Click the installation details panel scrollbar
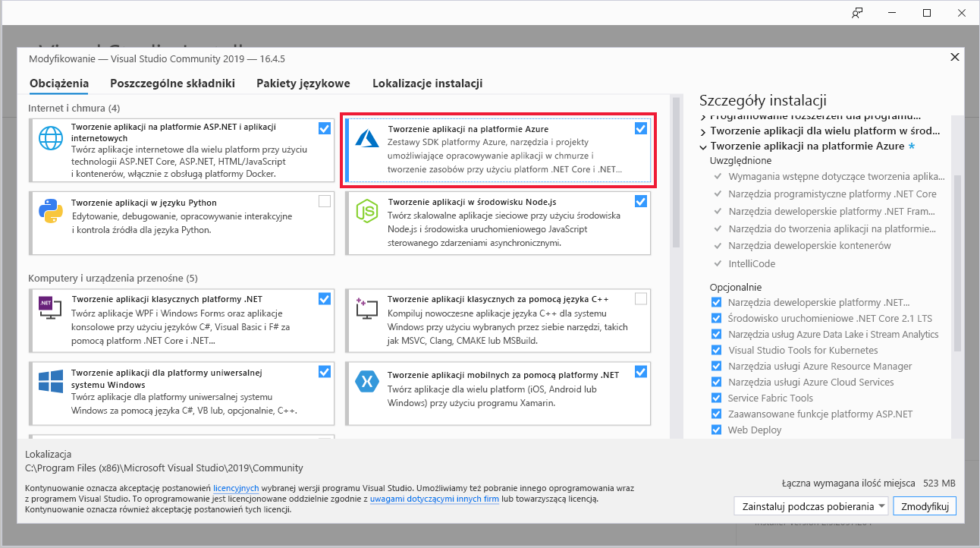 tap(957, 262)
